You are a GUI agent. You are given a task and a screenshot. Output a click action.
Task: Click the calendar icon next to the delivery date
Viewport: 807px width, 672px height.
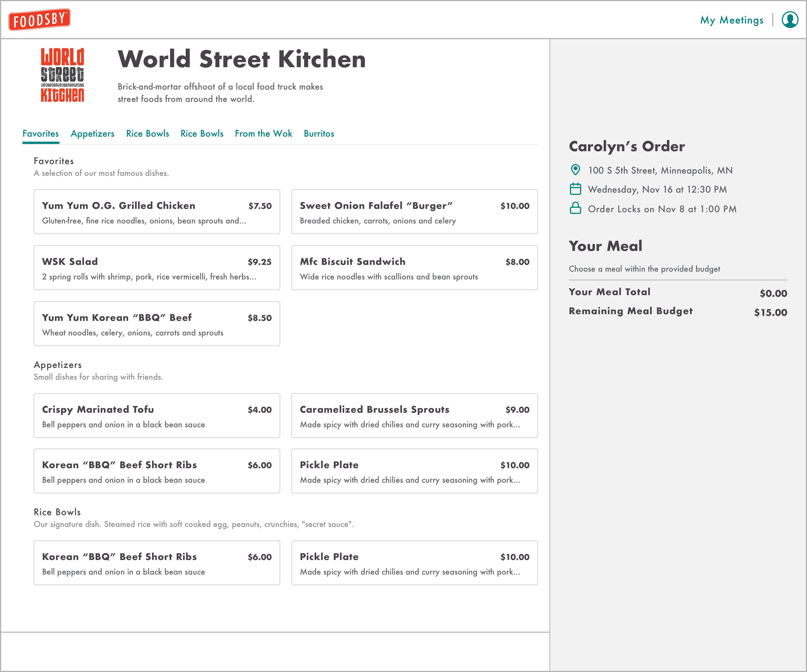coord(575,189)
